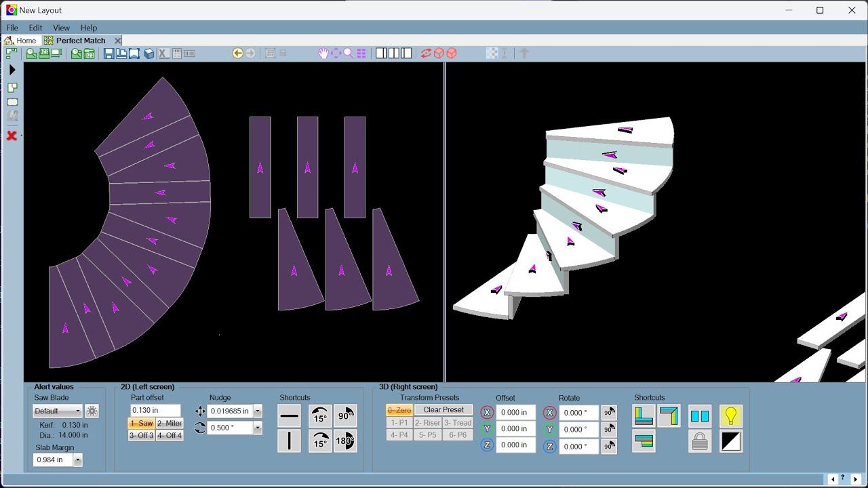Select the pink hand pan tool
Screen dimensions: 868x488
[323, 54]
